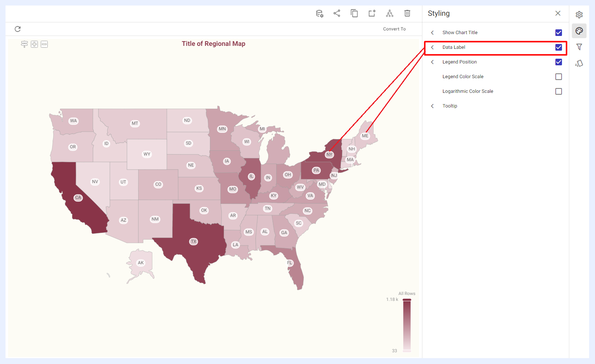Enable the Logarithmic Color Scale checkbox
The image size is (595, 364).
(559, 91)
